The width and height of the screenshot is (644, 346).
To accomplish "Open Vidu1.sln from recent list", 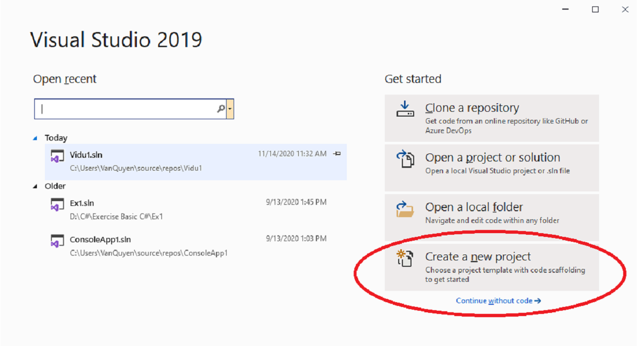I will (x=86, y=155).
